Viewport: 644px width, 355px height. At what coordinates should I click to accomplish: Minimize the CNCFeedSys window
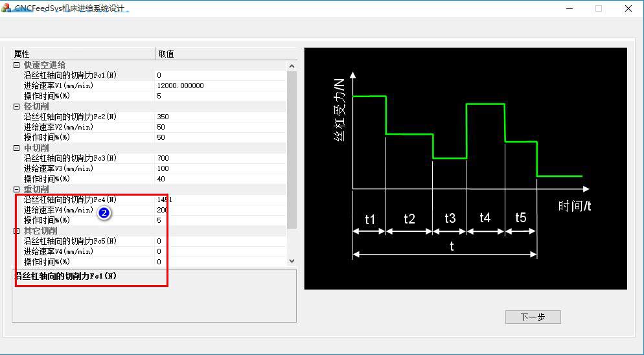[569, 8]
